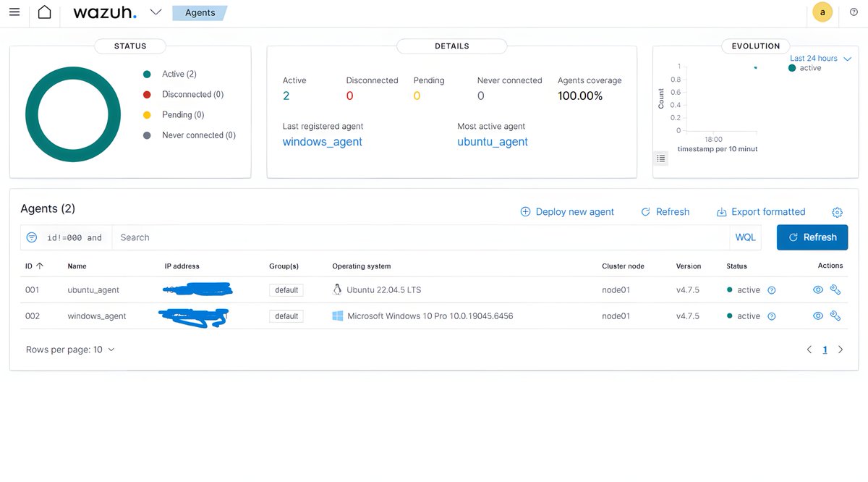Go to next page arrow
868x482 pixels.
pyautogui.click(x=841, y=350)
